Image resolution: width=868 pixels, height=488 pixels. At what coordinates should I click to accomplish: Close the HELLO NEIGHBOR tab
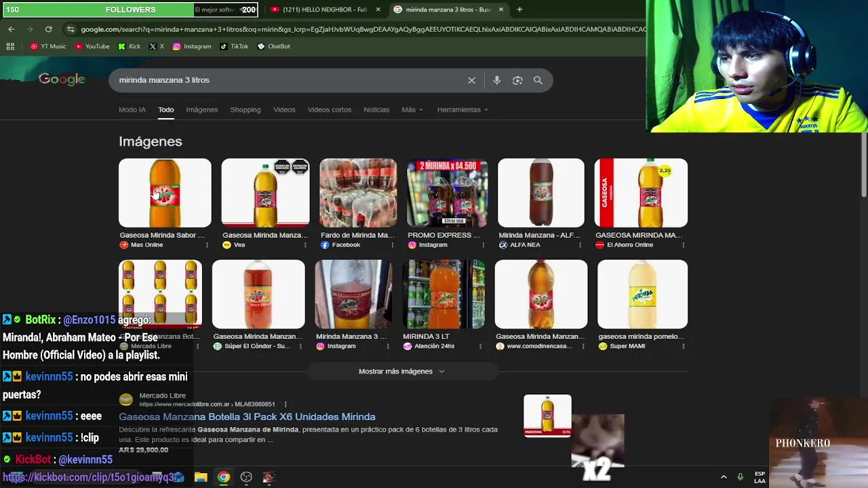pyautogui.click(x=378, y=9)
